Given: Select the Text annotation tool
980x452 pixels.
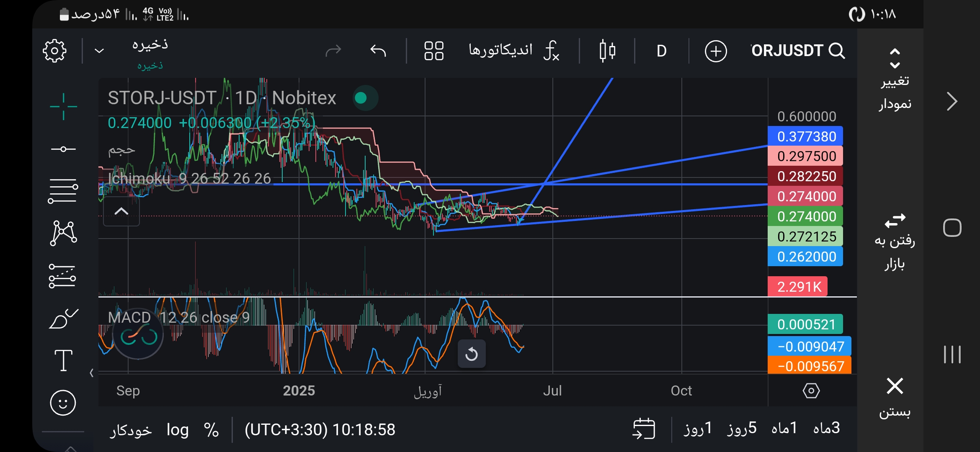Looking at the screenshot, I should click(x=63, y=361).
